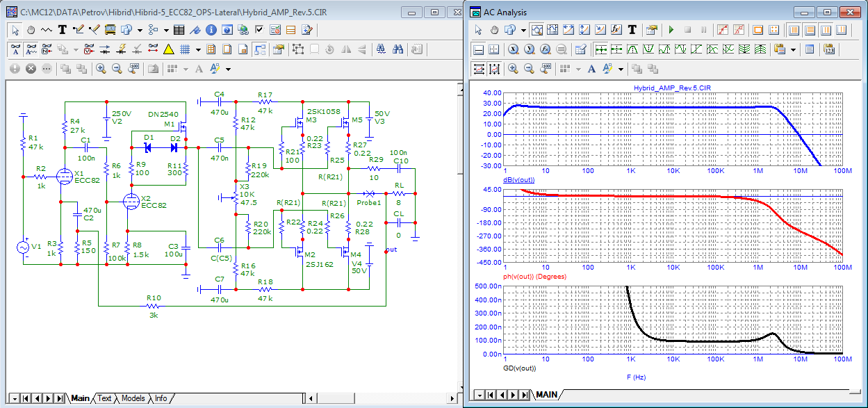This screenshot has width=868, height=408.
Task: Click the yellow warning triangle icon
Action: coord(168,49)
